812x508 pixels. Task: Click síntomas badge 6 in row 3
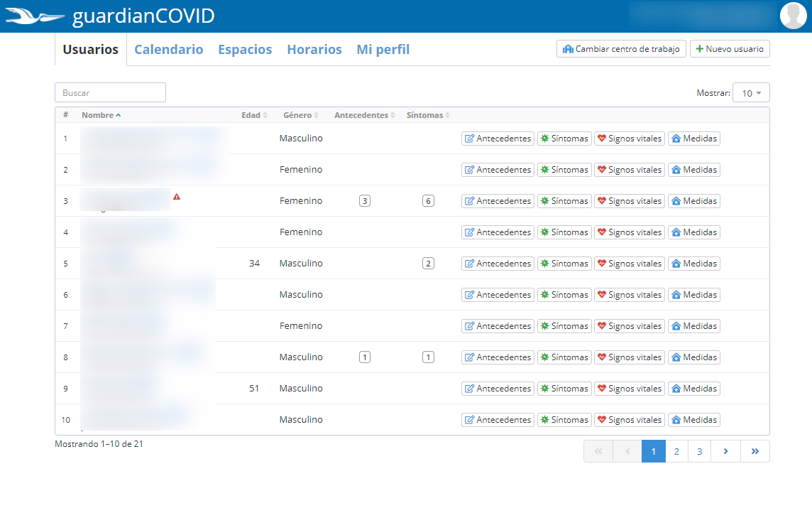coord(428,201)
